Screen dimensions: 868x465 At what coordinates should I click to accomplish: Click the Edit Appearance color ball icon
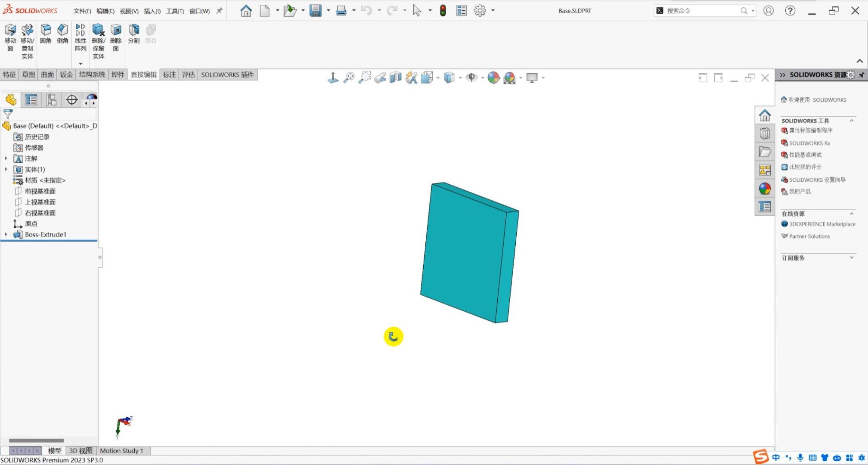coord(493,78)
